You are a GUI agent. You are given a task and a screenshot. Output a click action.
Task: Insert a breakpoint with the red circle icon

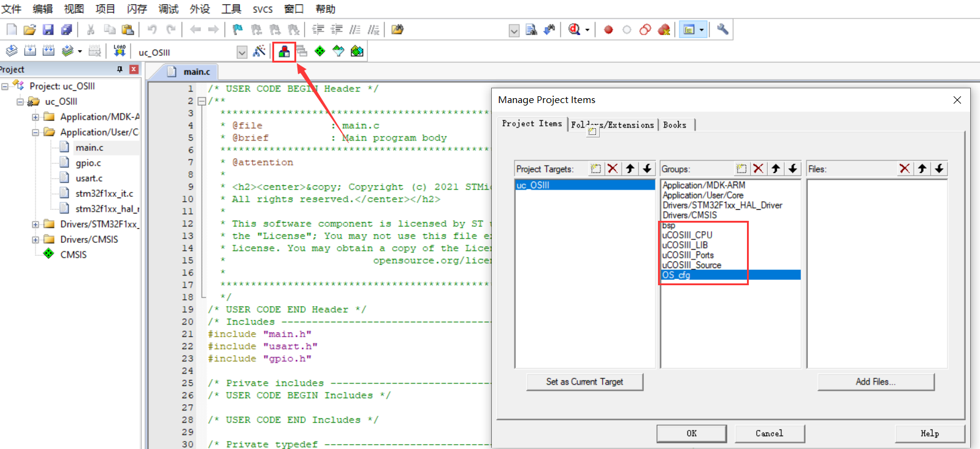608,29
